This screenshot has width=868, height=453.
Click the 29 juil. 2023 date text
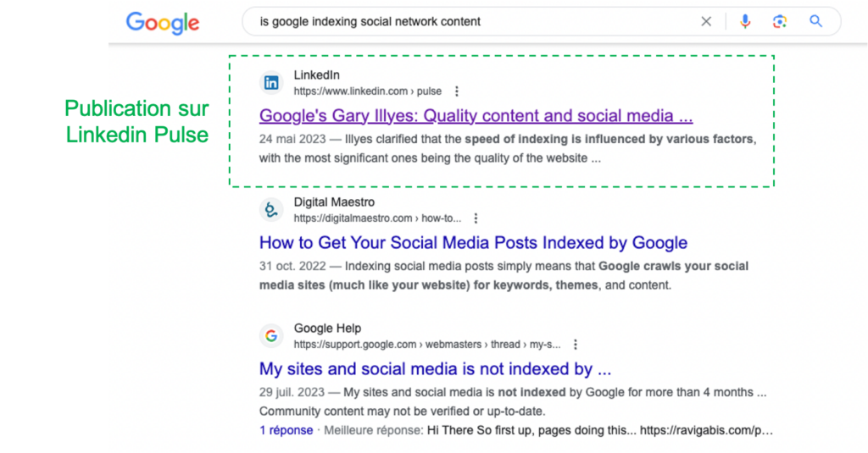pyautogui.click(x=292, y=393)
